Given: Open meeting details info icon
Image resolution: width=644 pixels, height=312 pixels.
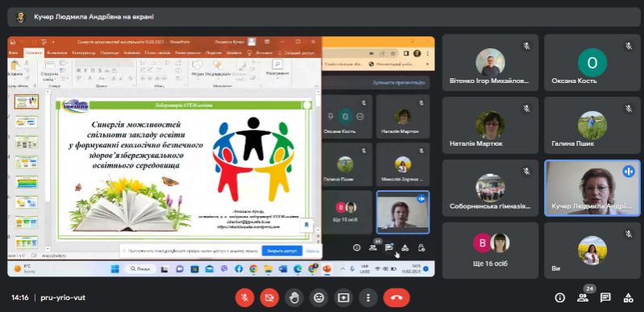Looking at the screenshot, I should (x=559, y=297).
